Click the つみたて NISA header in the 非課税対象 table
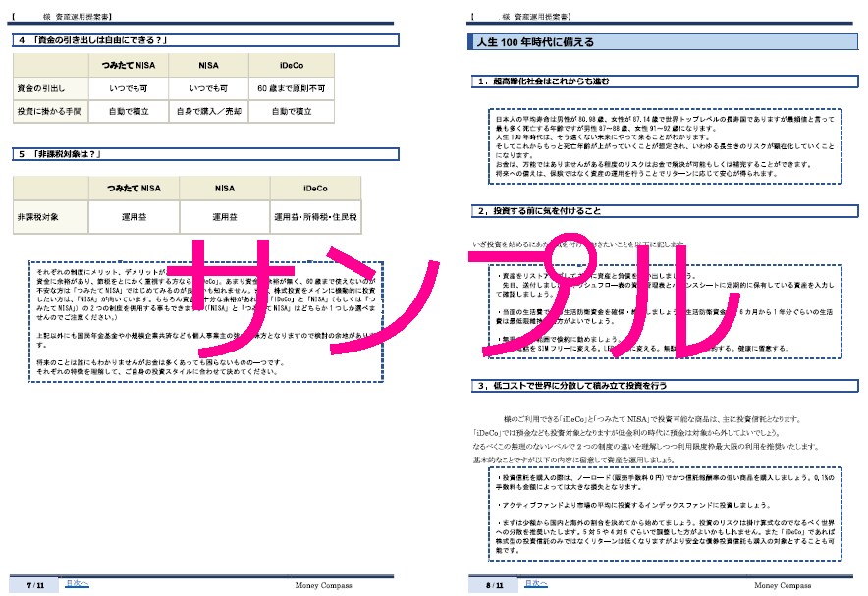This screenshot has height=596, width=868. [x=134, y=189]
